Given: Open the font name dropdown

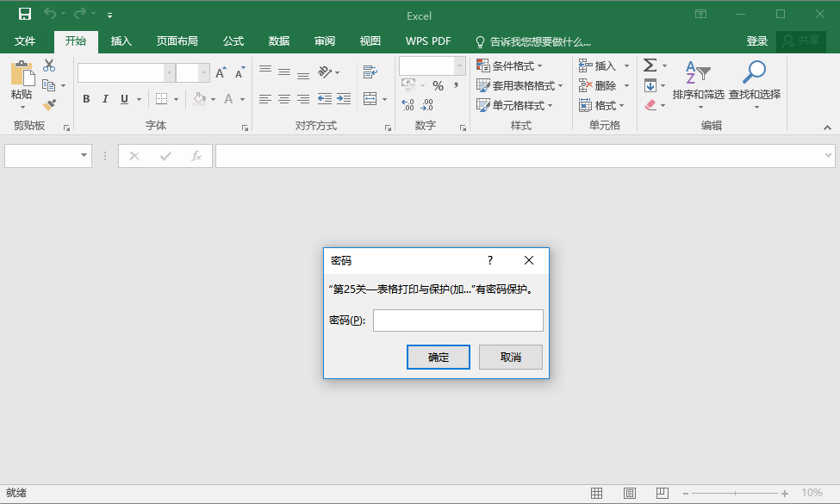Looking at the screenshot, I should pos(169,73).
